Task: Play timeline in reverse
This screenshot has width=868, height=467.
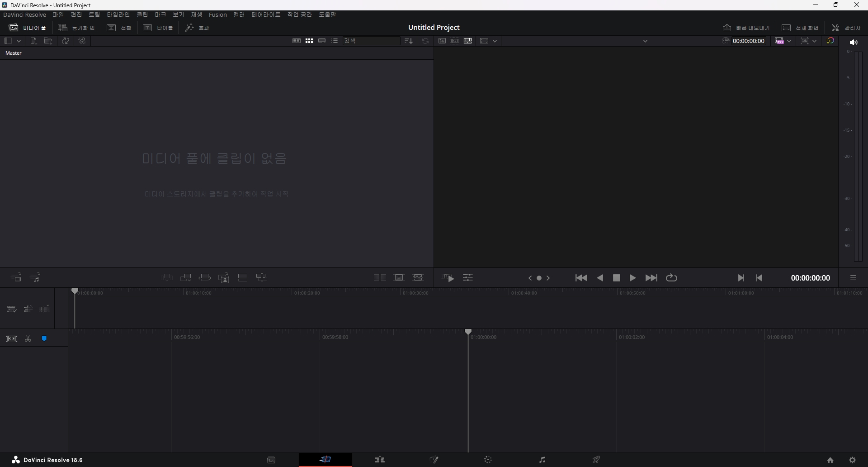Action: [x=600, y=278]
